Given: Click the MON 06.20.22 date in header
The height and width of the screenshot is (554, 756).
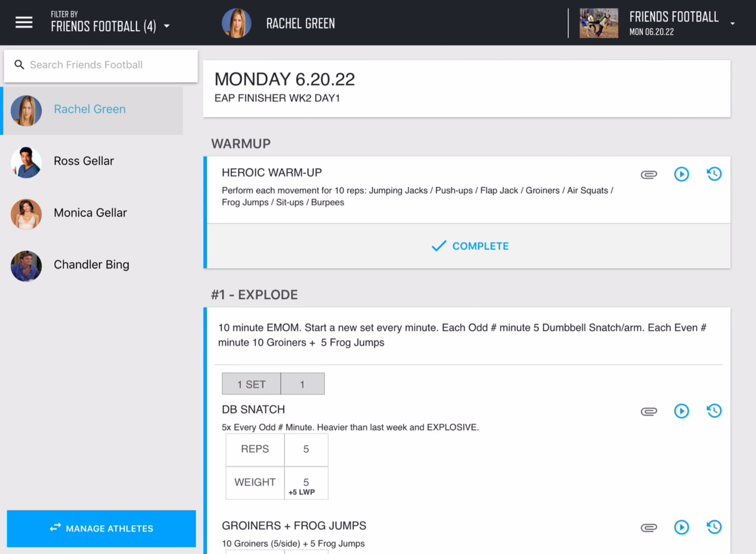Looking at the screenshot, I should click(651, 32).
